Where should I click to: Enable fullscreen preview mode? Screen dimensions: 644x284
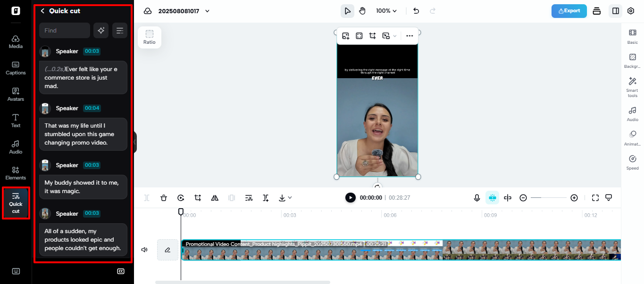(595, 197)
